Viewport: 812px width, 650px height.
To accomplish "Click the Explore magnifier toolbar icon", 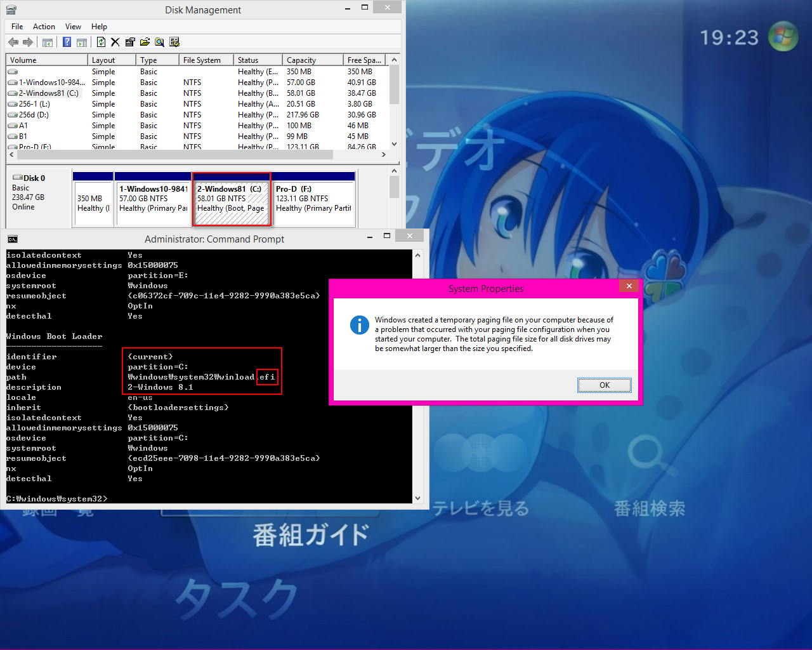I will pyautogui.click(x=159, y=43).
